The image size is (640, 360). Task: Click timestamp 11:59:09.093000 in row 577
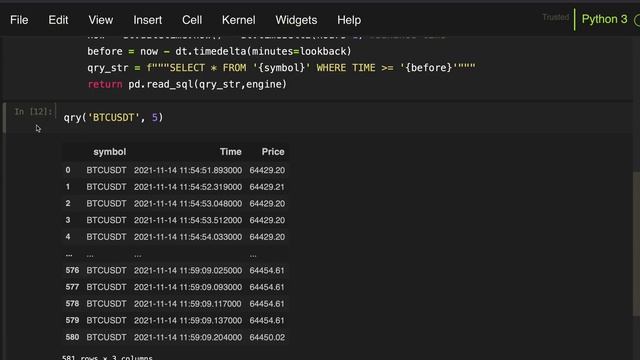[188, 287]
